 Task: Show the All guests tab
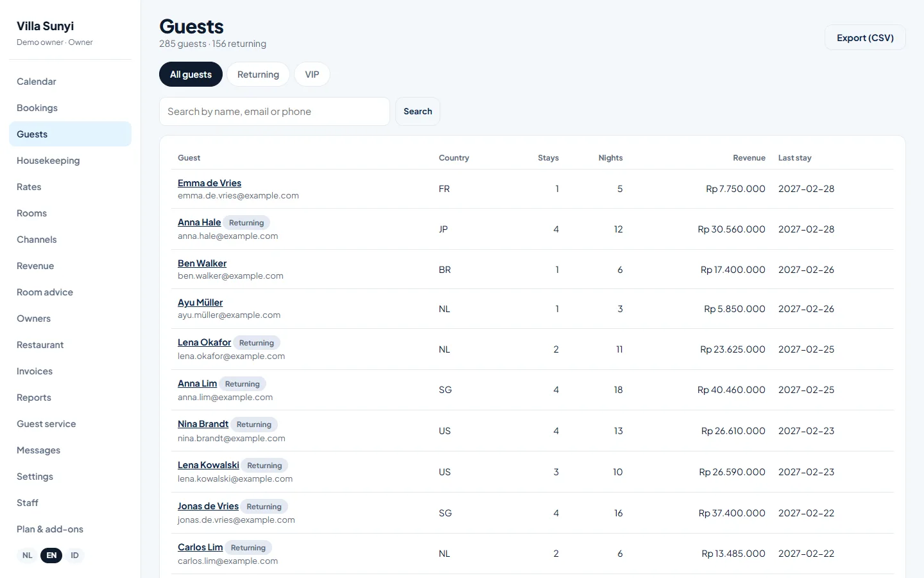coord(191,74)
